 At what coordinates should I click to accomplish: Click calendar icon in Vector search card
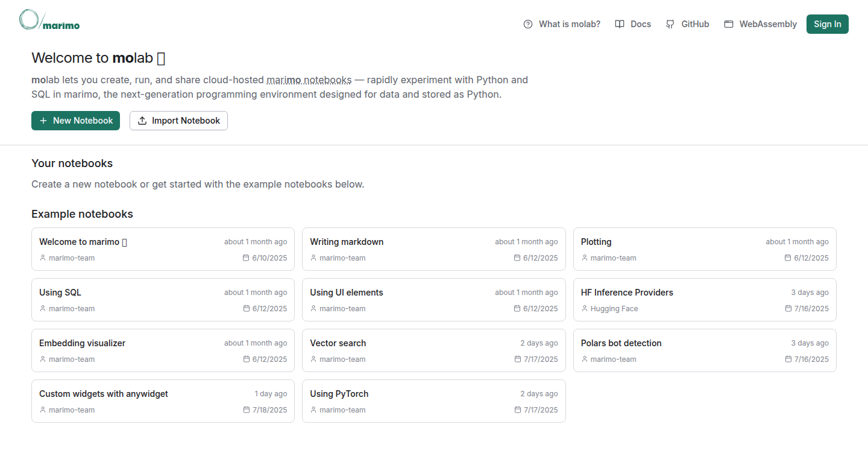pyautogui.click(x=518, y=359)
